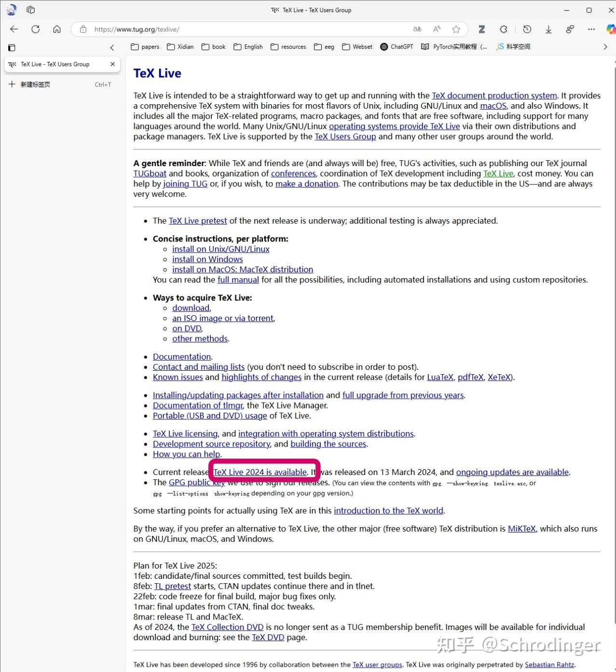
Task: Click the joining TUG link
Action: (185, 183)
